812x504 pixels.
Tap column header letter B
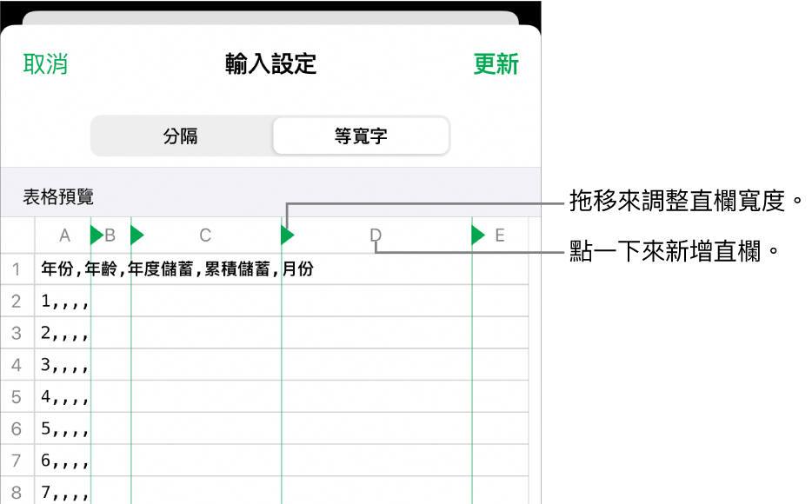coord(110,235)
